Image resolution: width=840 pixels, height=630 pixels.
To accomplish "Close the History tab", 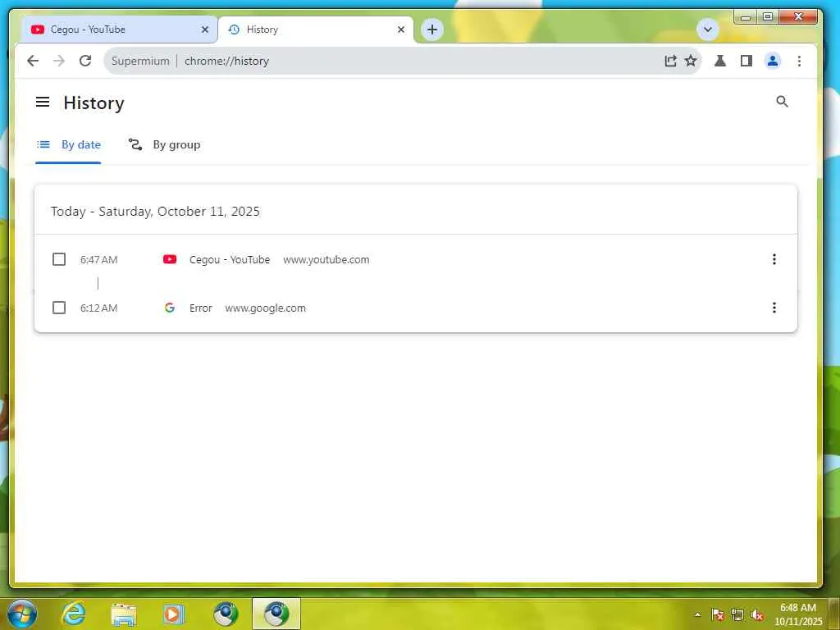I will (400, 30).
